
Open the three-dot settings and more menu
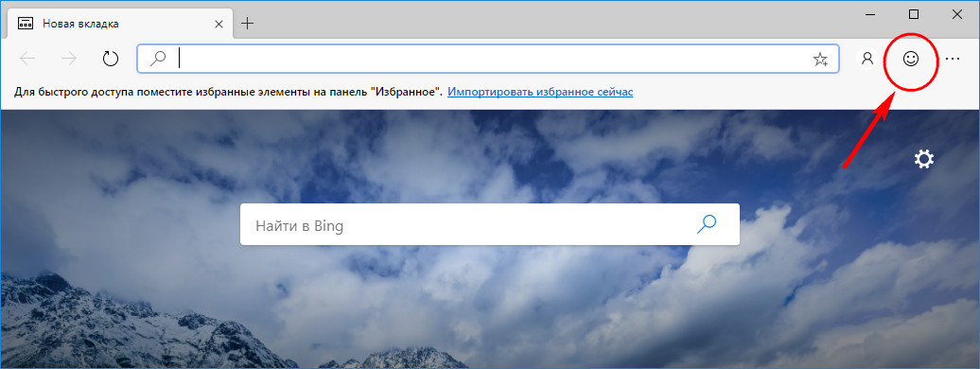pos(952,59)
